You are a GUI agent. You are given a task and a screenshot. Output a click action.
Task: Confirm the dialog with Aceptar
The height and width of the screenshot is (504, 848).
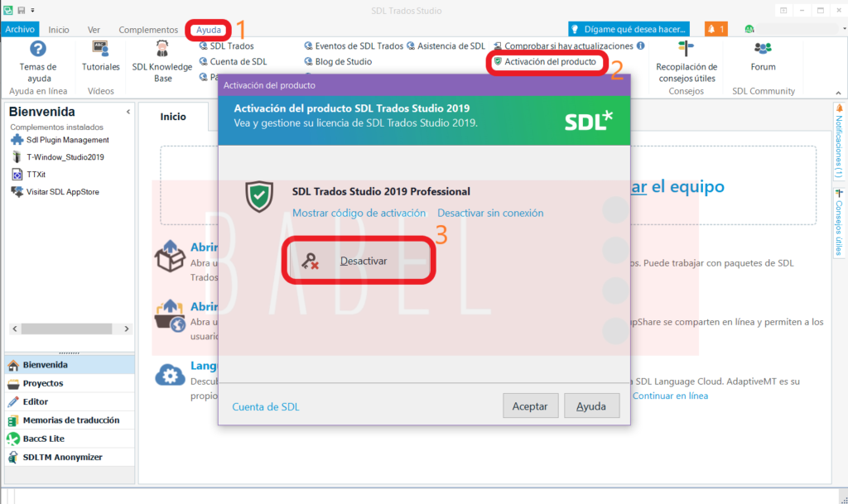click(x=530, y=406)
